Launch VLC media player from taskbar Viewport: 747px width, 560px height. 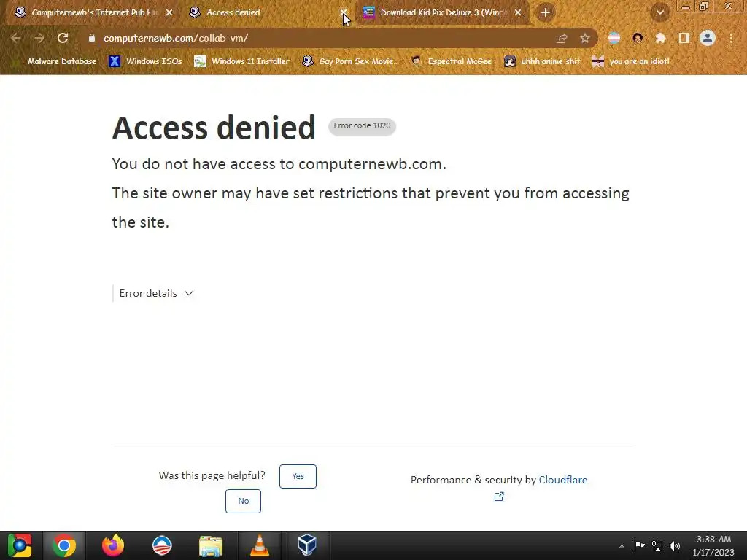pos(259,545)
